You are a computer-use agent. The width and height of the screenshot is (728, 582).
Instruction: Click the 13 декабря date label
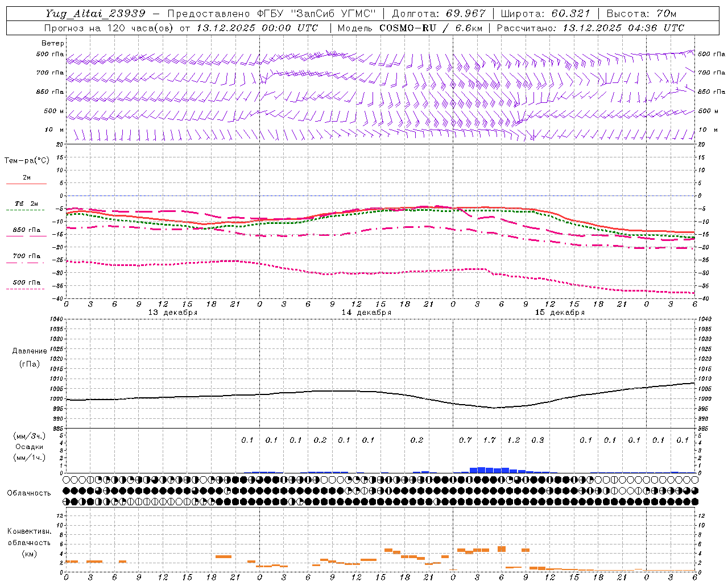click(173, 313)
